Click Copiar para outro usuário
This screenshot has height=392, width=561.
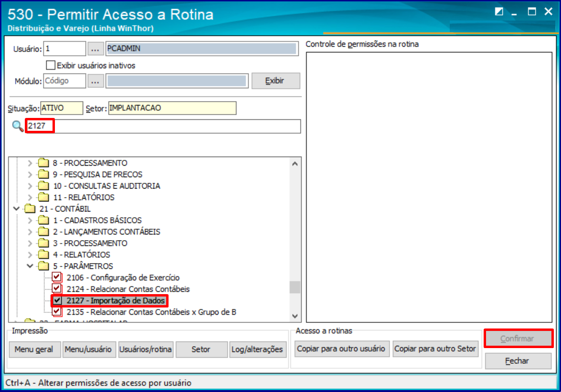(x=341, y=349)
